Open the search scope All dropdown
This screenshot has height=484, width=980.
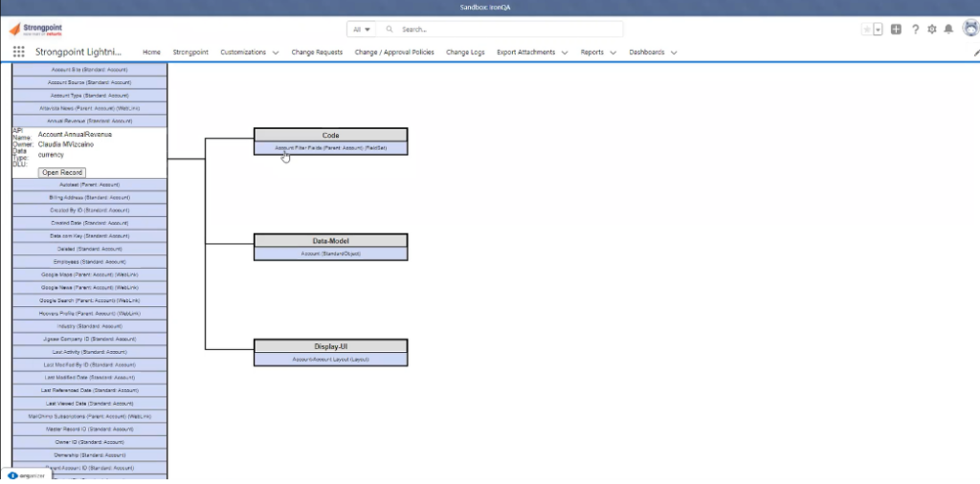tap(362, 30)
